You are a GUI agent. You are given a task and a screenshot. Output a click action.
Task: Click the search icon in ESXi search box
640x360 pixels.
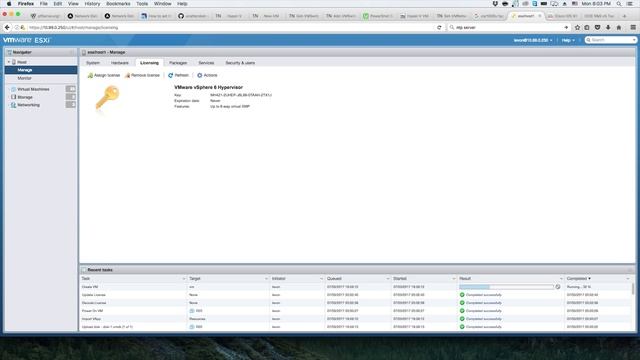click(588, 40)
